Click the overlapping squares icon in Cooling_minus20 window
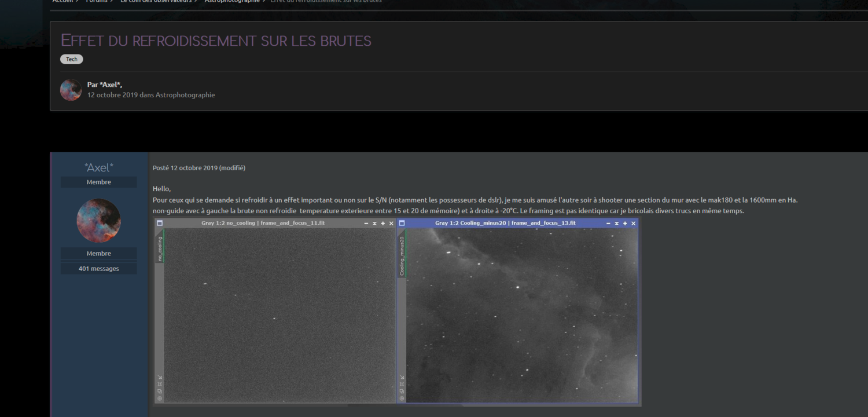The width and height of the screenshot is (868, 417). (x=402, y=391)
